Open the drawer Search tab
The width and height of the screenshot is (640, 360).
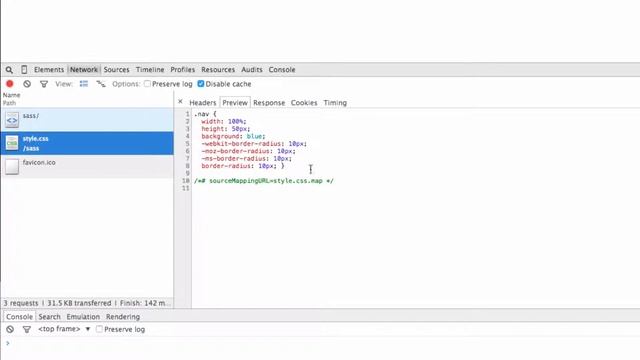coord(49,317)
